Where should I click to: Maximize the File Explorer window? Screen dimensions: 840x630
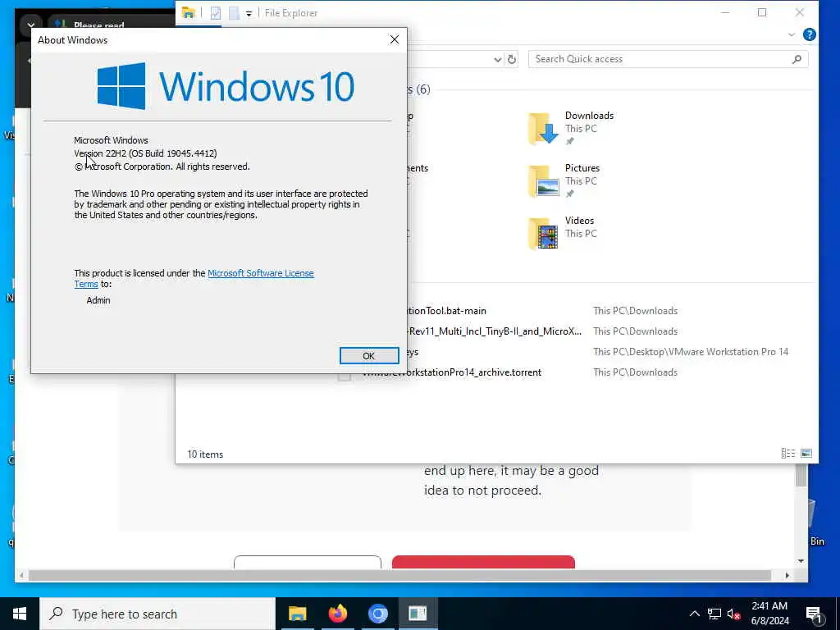[762, 12]
